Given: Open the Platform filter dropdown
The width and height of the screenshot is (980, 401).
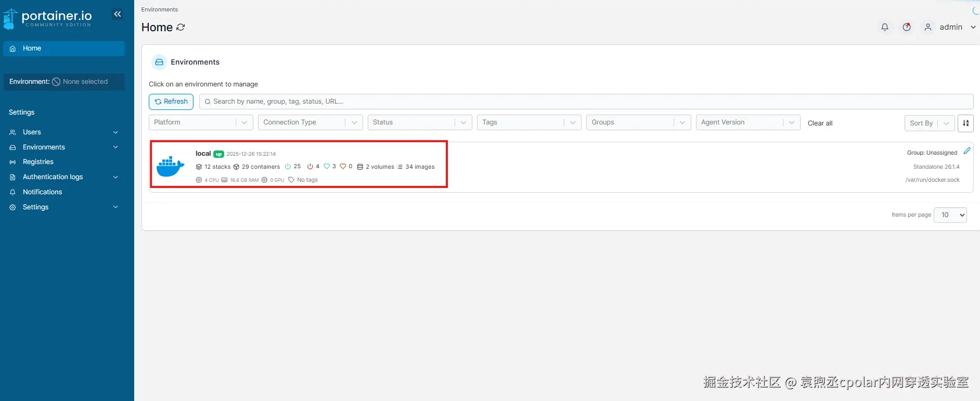Looking at the screenshot, I should click(201, 122).
